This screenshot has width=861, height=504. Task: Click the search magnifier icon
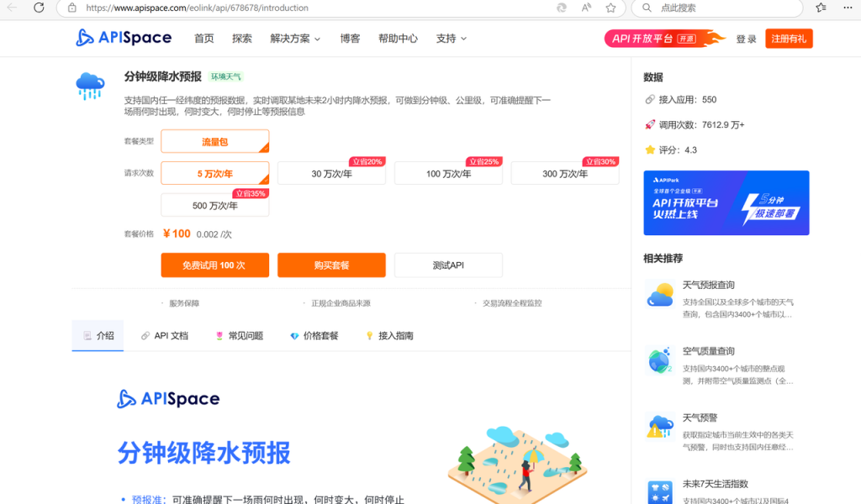point(647,8)
